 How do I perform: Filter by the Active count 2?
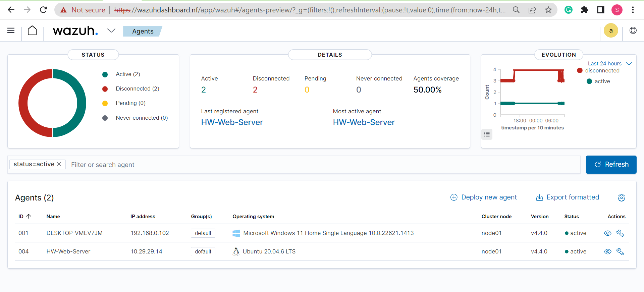204,90
